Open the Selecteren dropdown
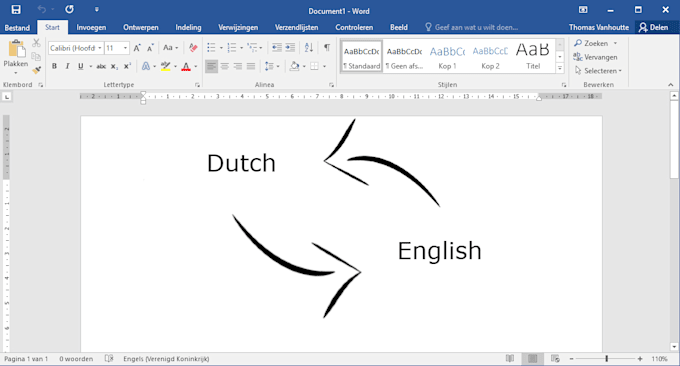 tap(598, 71)
